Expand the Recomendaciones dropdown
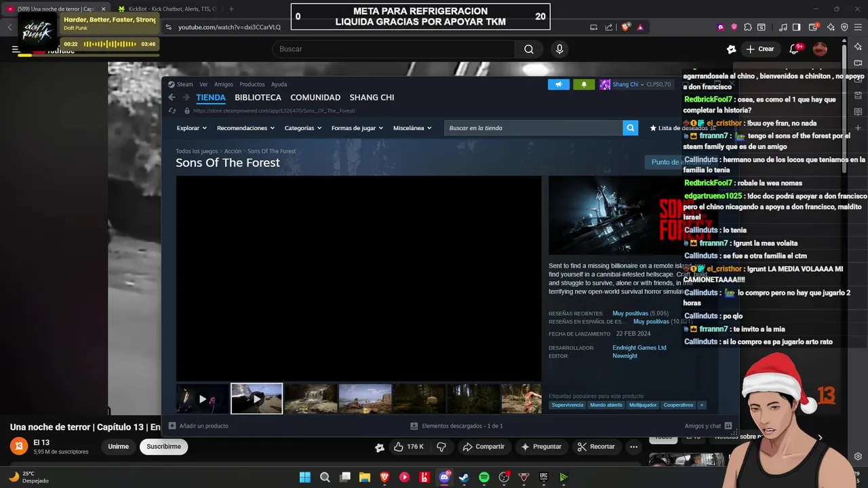The image size is (868, 488). pos(245,128)
